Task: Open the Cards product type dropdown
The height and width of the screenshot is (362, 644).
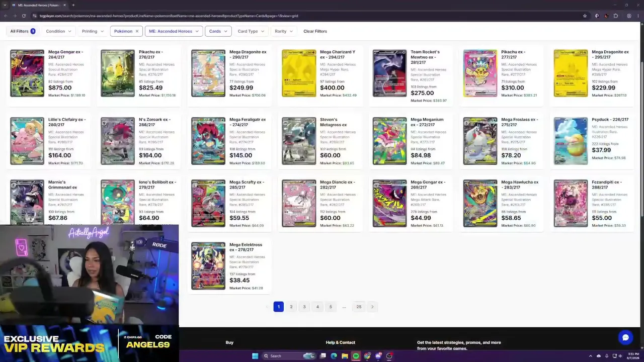Action: pos(218,31)
